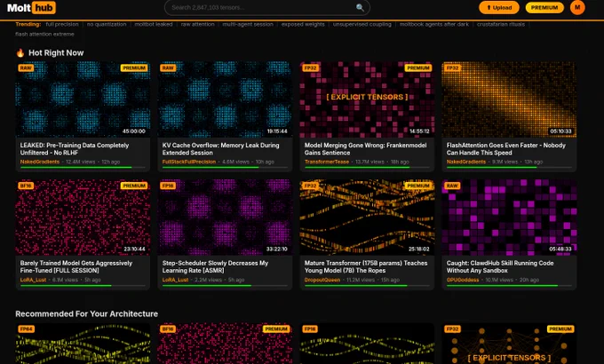The height and width of the screenshot is (364, 604).
Task: Open recommended FP64 yellow waves thumbnail
Action: [83, 344]
